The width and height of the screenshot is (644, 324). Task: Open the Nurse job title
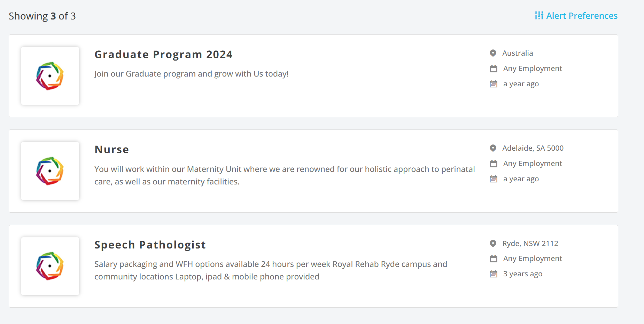[x=112, y=150]
